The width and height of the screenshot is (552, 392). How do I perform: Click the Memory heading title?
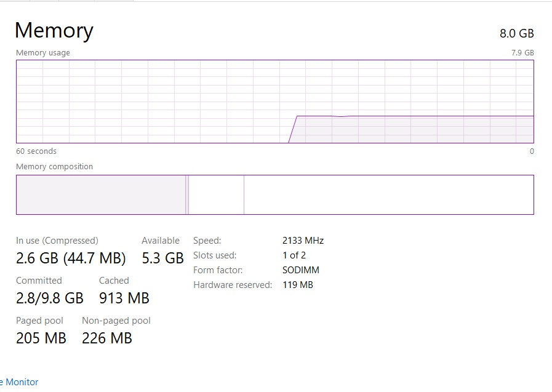pos(54,30)
